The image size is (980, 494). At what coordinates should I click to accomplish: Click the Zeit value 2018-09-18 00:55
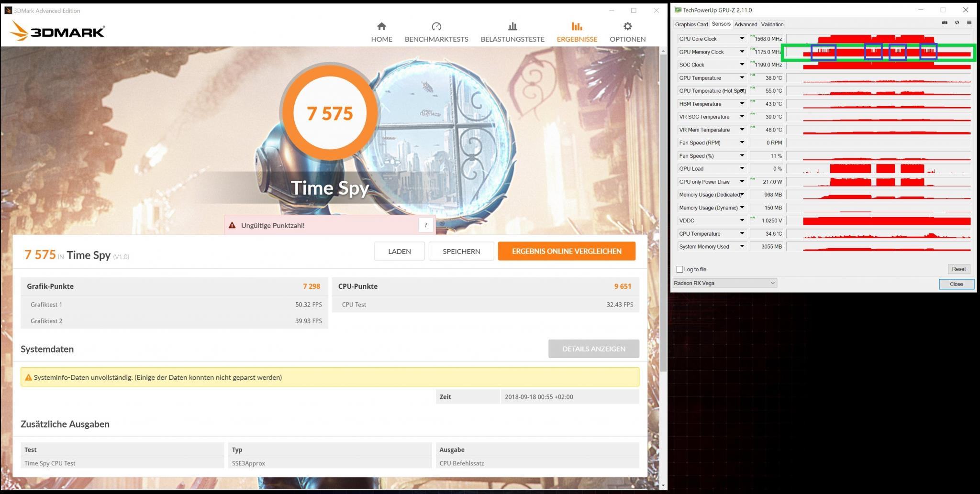click(x=539, y=396)
